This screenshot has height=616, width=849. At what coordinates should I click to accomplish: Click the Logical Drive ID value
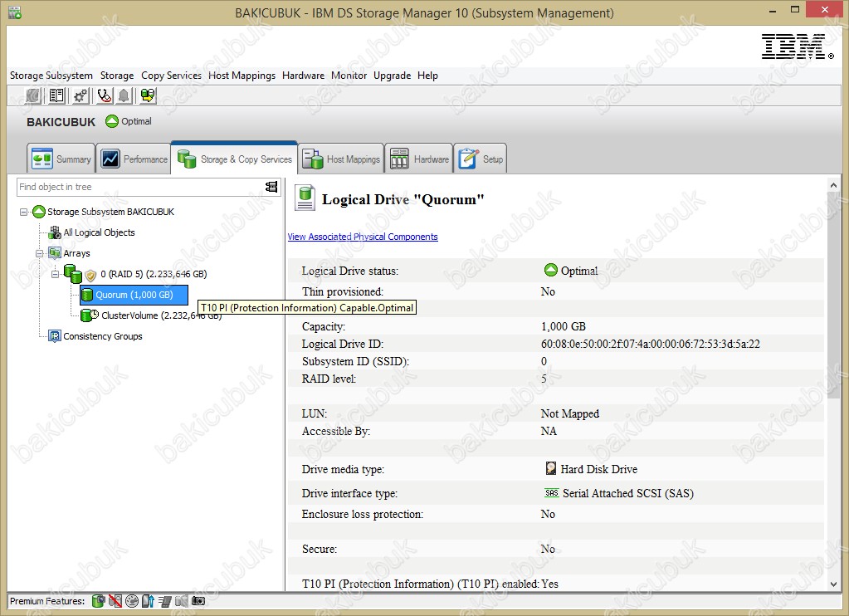651,344
